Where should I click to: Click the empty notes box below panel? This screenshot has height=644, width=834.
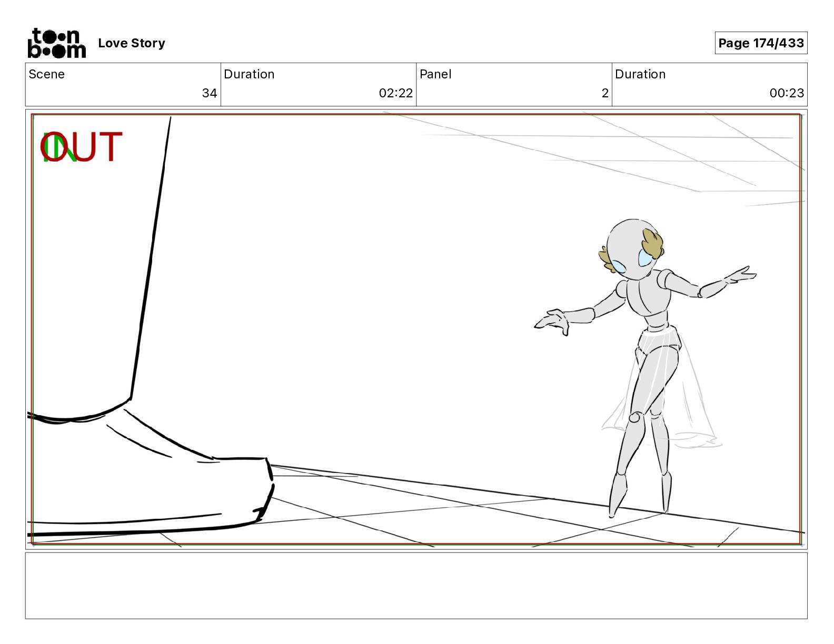pos(416,585)
